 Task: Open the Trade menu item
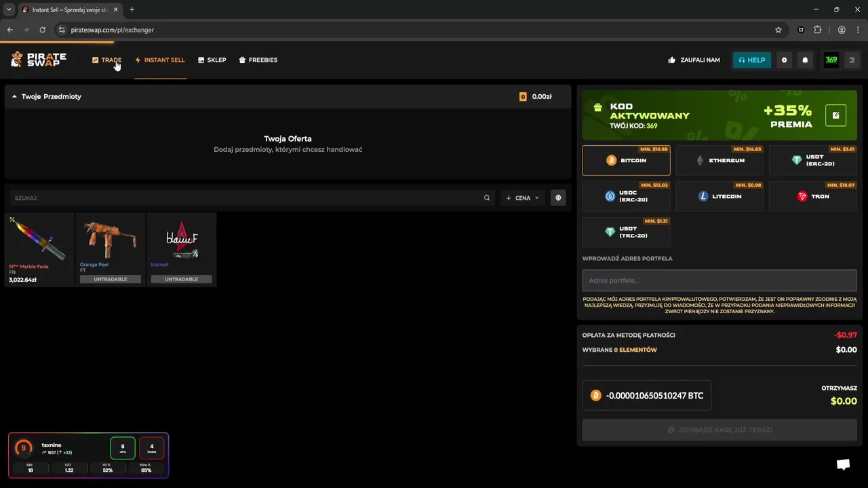(106, 60)
